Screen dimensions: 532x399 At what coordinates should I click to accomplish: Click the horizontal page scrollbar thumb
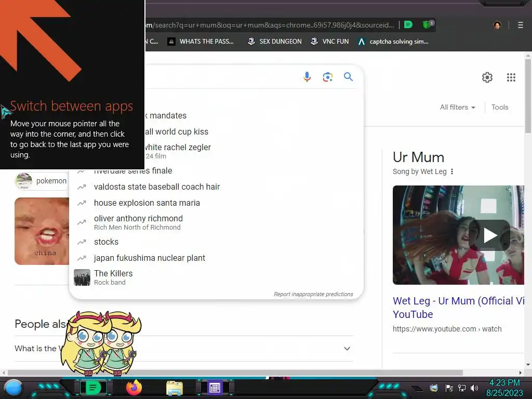[235, 373]
